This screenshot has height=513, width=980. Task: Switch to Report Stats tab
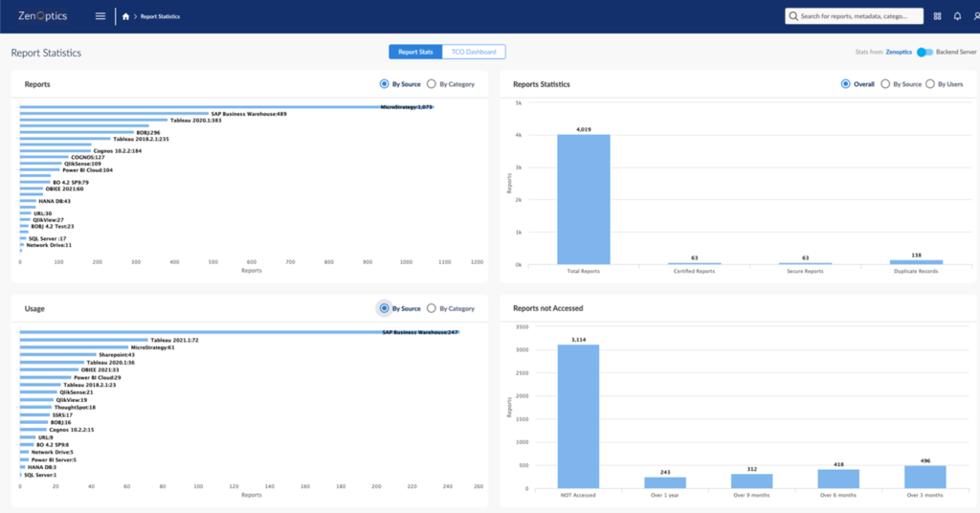pos(415,52)
